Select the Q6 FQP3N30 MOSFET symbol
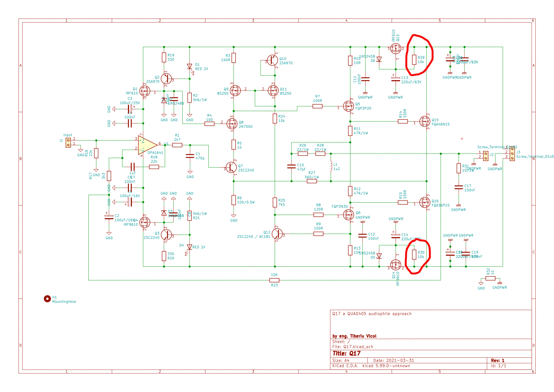The width and height of the screenshot is (554, 392). click(x=348, y=215)
